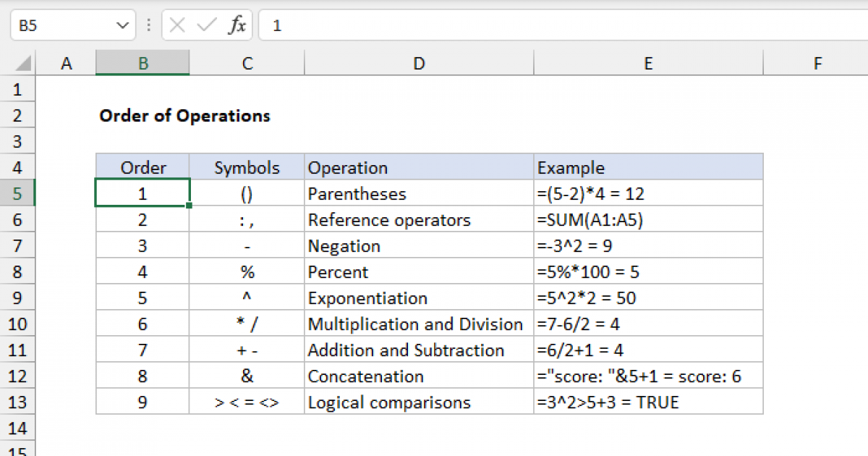Click the three-dot formula bar resize handle
This screenshot has height=456, width=868.
[x=149, y=26]
